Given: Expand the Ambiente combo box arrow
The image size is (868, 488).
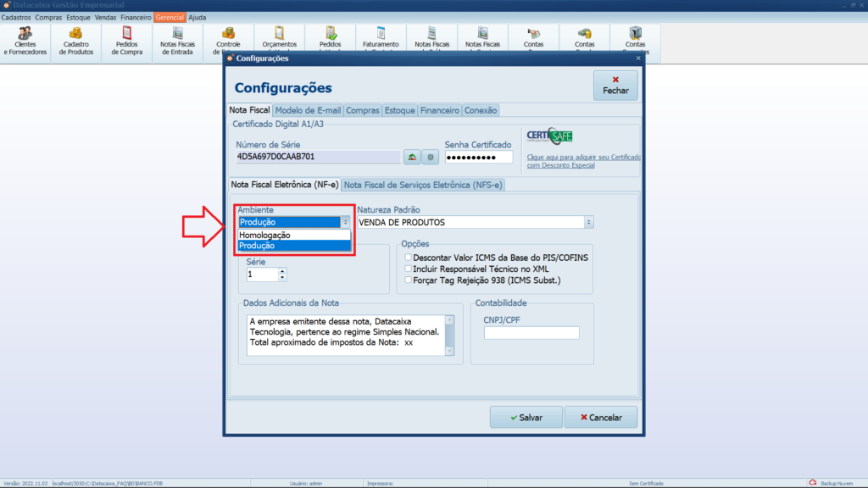Looking at the screenshot, I should (346, 222).
